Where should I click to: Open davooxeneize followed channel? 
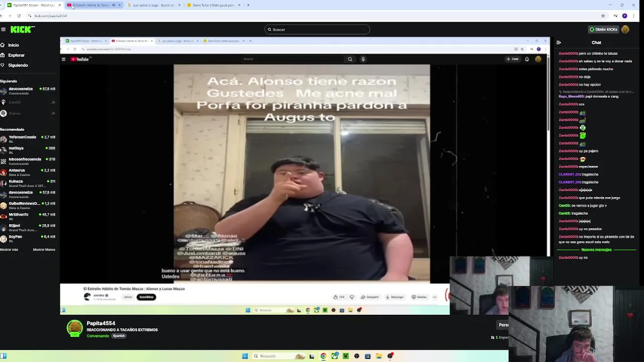click(28, 91)
